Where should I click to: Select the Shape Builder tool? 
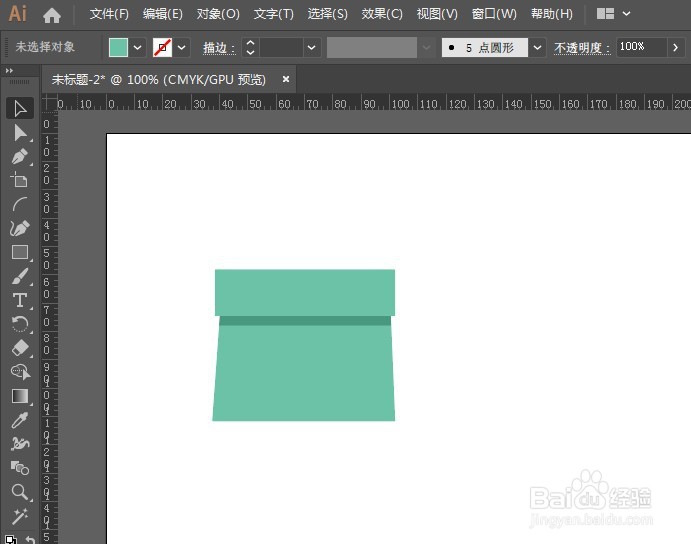[20, 372]
